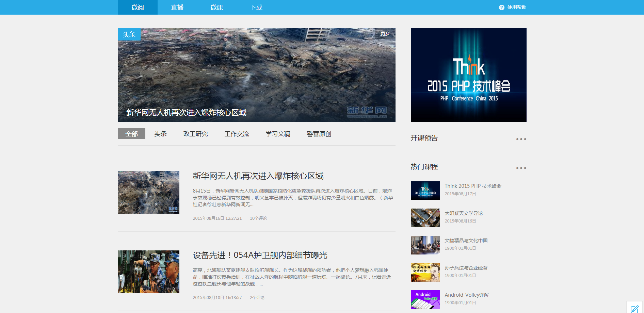This screenshot has width=644, height=313.
Task: Click the 头条 badge on the banner
Action: pyautogui.click(x=129, y=34)
